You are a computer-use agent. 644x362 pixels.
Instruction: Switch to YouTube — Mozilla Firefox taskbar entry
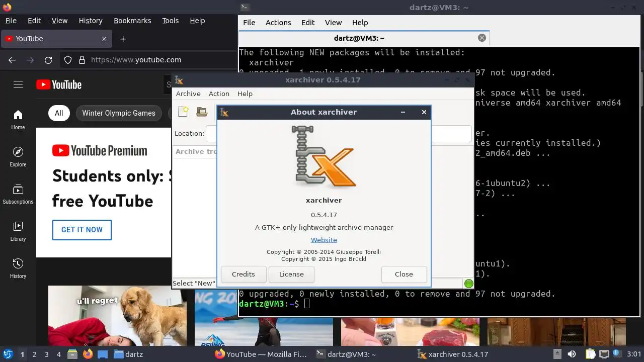pos(261,354)
